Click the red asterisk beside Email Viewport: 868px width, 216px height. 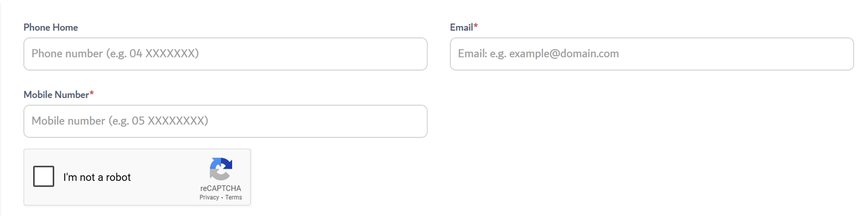pos(476,26)
